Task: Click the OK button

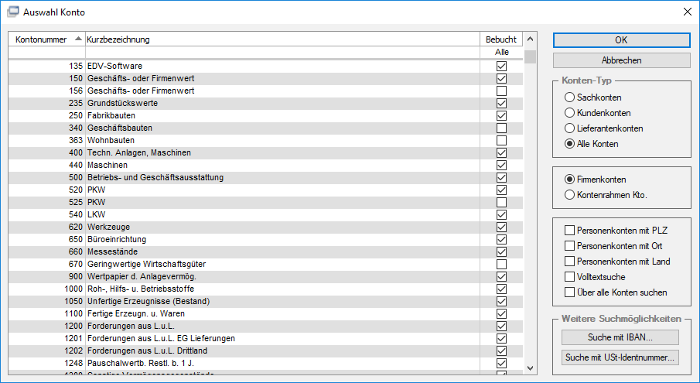Action: (621, 40)
